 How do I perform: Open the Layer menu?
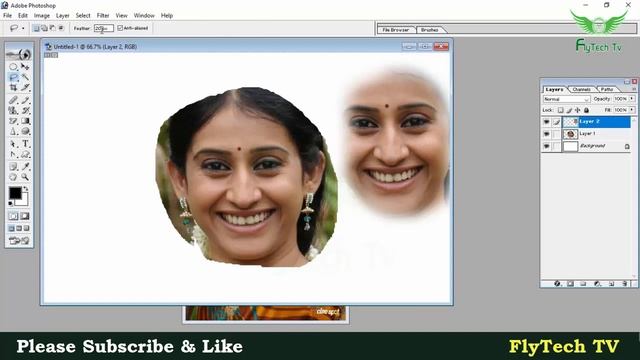[x=62, y=16]
